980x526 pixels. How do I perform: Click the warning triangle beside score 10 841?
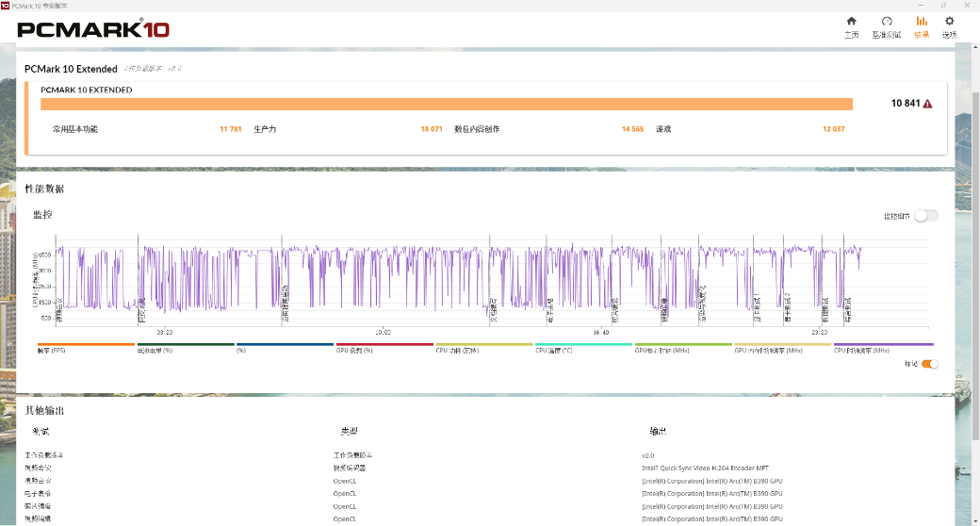coord(928,104)
